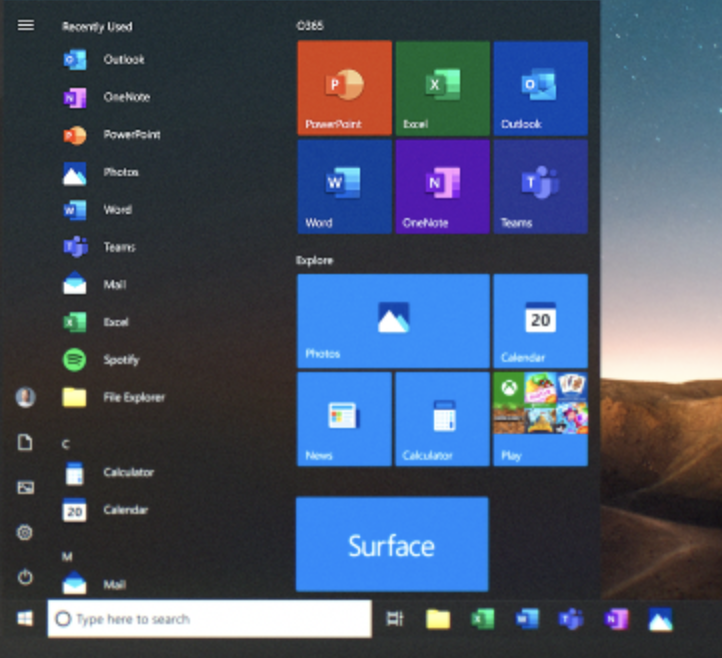This screenshot has width=722, height=658.
Task: Open the Calculator tile in Explore group
Action: (443, 419)
